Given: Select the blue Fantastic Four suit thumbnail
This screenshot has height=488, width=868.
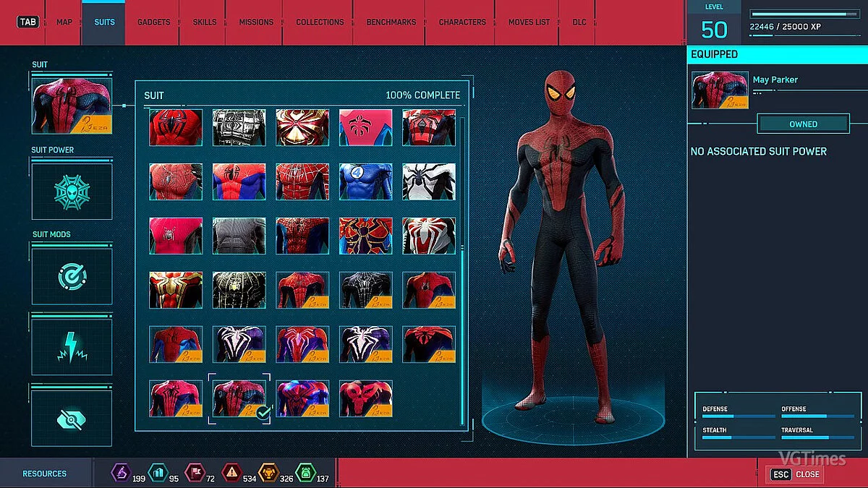Looking at the screenshot, I should point(365,181).
